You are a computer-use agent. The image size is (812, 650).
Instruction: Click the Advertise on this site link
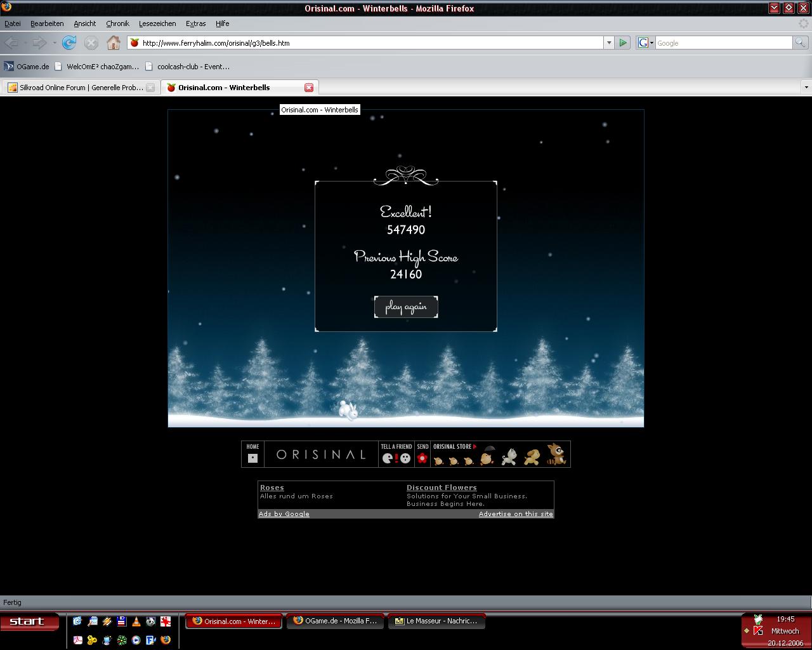coord(515,514)
